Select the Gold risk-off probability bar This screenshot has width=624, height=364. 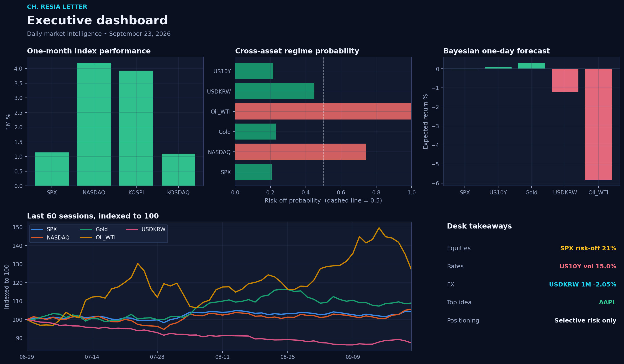[x=255, y=131]
